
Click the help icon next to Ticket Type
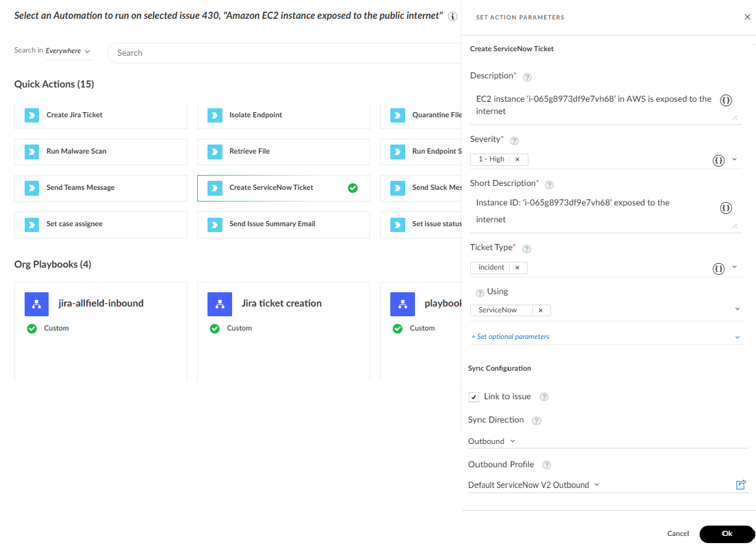[x=526, y=249]
